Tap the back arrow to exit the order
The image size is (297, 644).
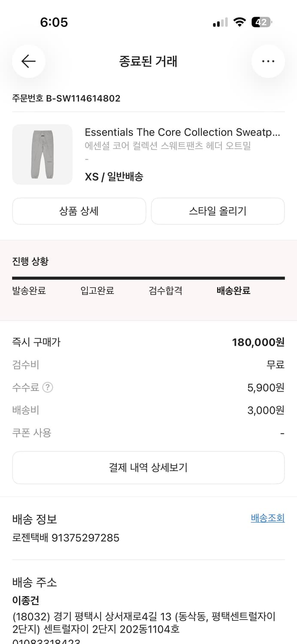click(x=28, y=61)
